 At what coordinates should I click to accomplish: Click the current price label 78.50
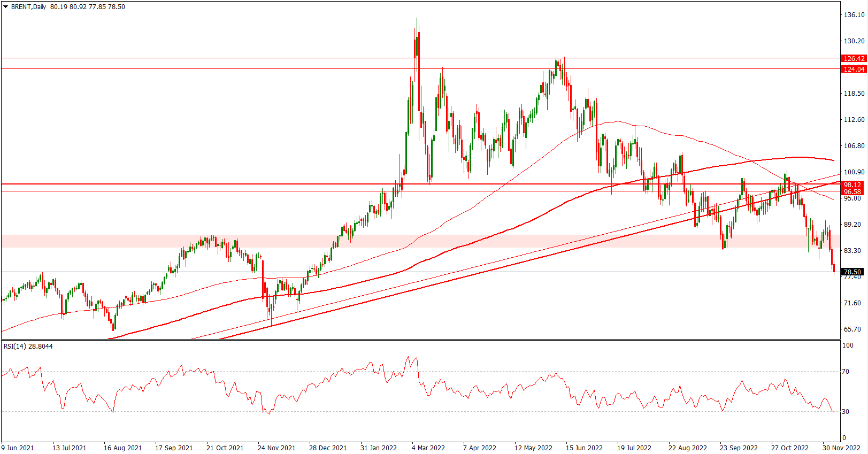tap(852, 272)
